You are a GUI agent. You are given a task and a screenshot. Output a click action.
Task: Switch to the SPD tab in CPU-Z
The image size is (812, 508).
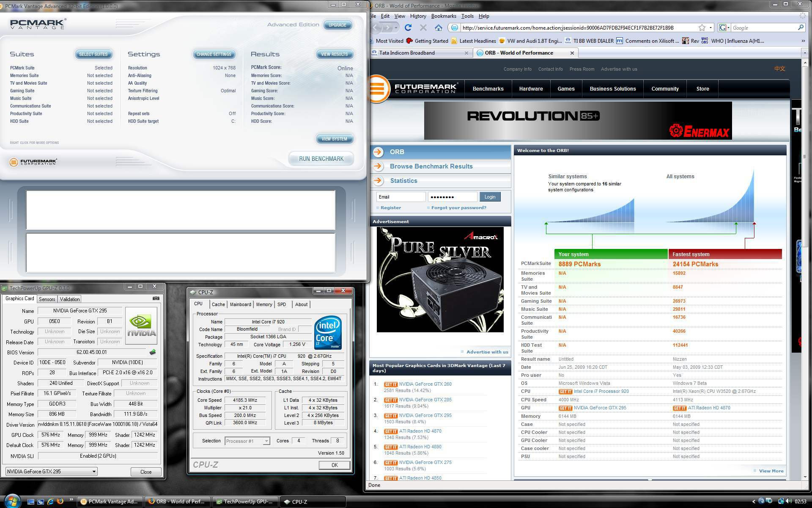point(282,304)
